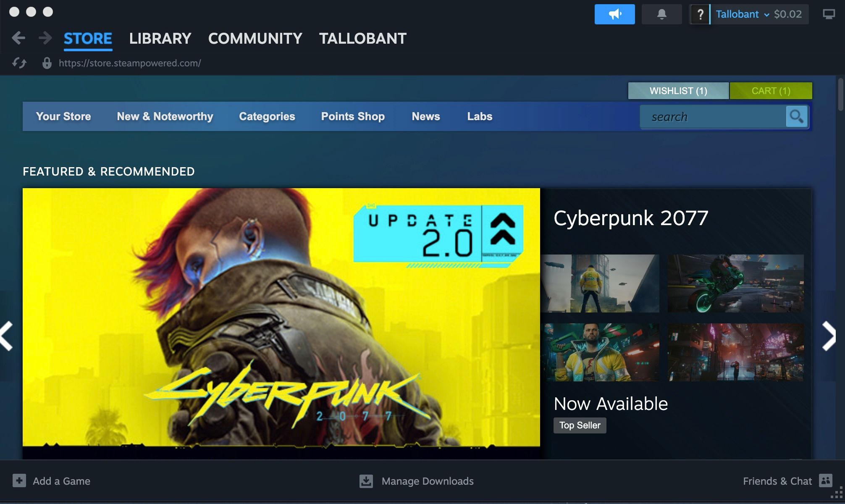The width and height of the screenshot is (845, 504).
Task: Navigate back using the left arrow
Action: 18,38
